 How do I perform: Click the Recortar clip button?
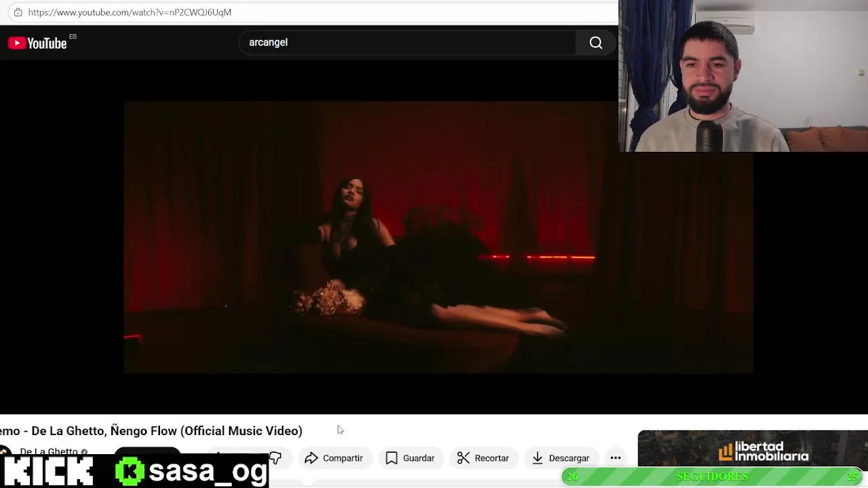(x=483, y=458)
